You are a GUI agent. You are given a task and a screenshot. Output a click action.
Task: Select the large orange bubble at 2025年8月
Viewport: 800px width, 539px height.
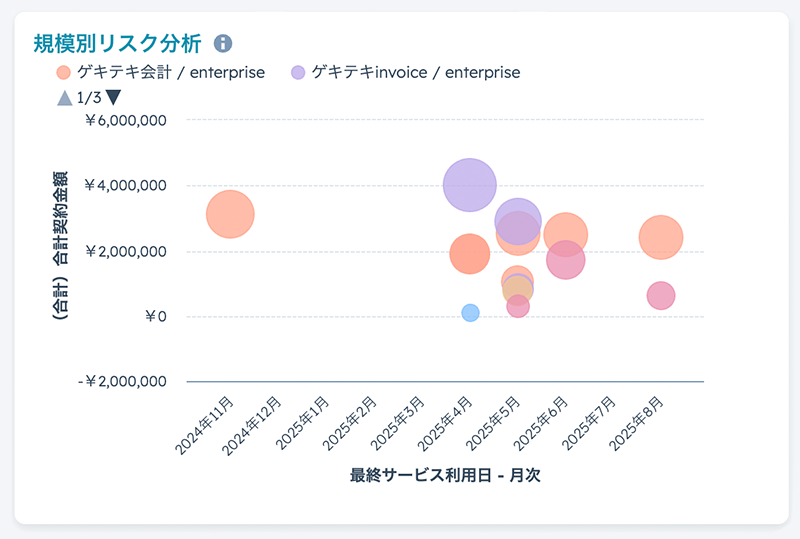[660, 237]
